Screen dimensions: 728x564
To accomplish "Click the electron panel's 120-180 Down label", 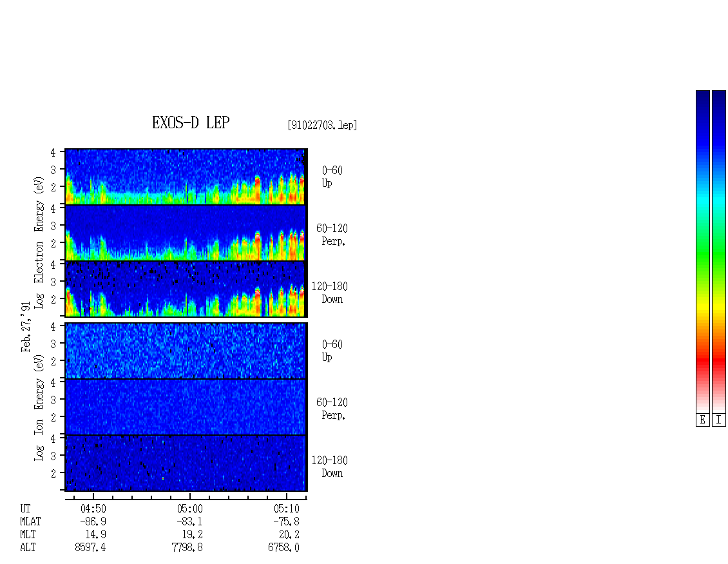I will click(329, 293).
